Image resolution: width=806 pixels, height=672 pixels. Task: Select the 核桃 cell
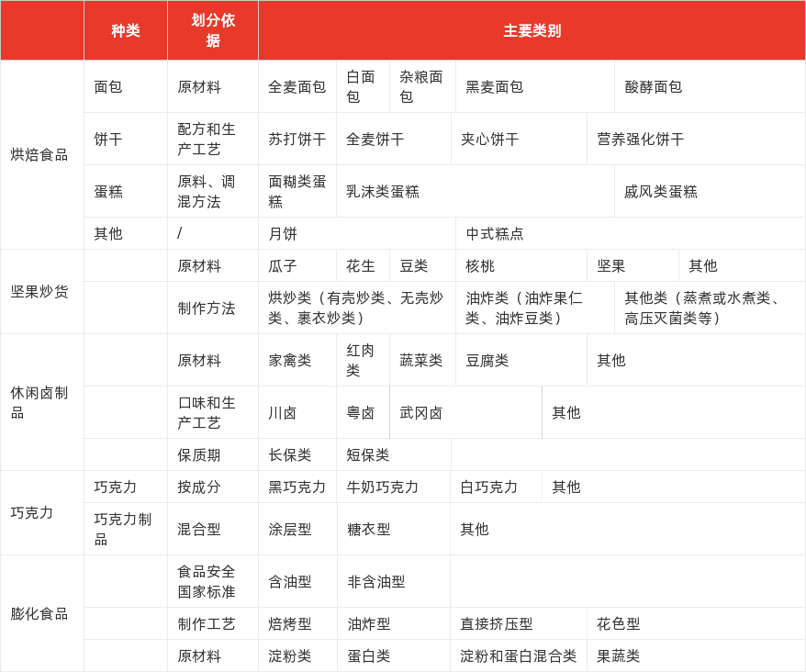(521, 265)
